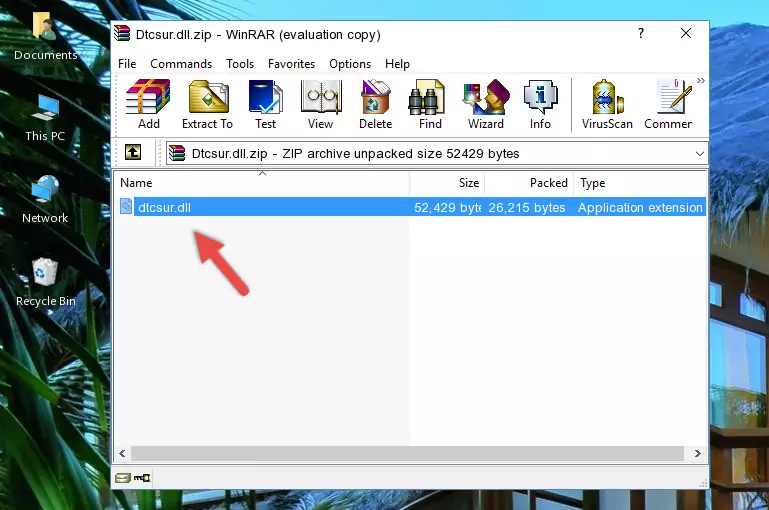
Task: Click the Comment toolbar icon
Action: point(668,105)
